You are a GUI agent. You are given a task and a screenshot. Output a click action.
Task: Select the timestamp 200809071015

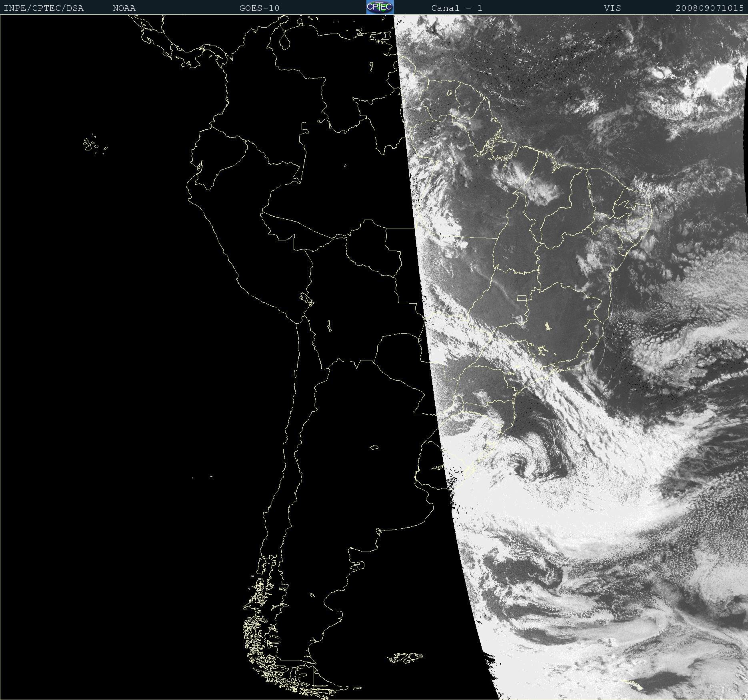[710, 8]
